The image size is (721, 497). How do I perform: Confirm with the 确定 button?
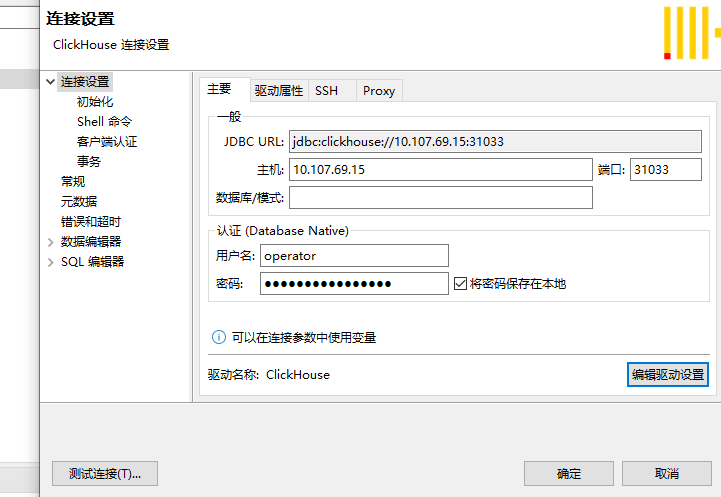[x=569, y=474]
